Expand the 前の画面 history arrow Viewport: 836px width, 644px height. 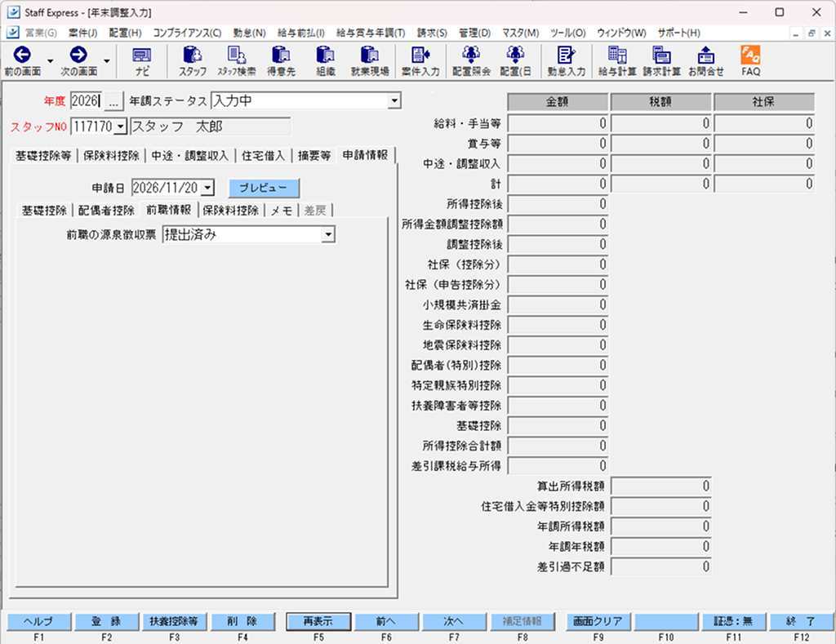[50, 60]
